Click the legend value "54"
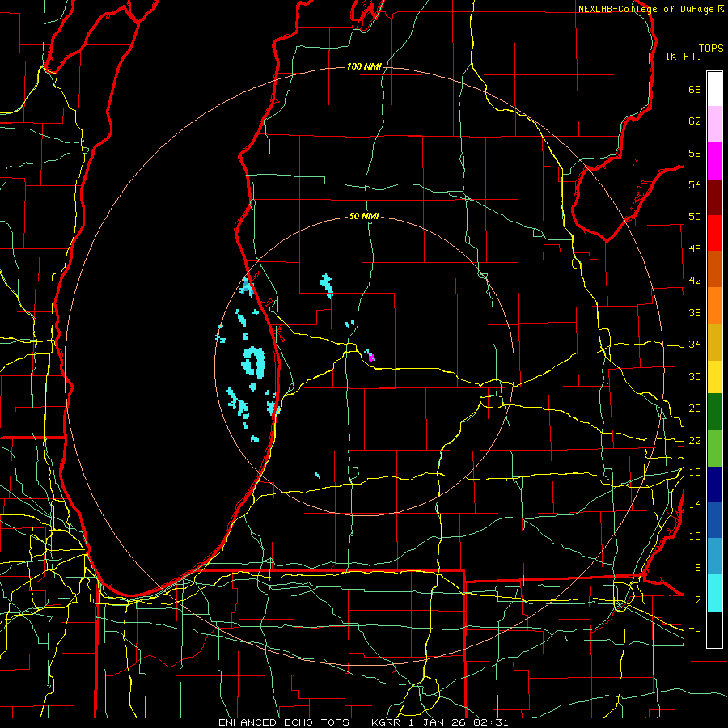728x728 pixels. pos(695,184)
